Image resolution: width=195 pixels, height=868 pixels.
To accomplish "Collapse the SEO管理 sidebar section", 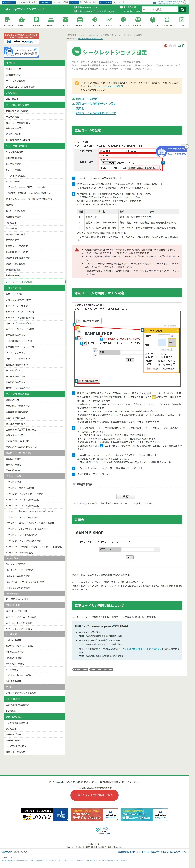I will (x=34, y=63).
